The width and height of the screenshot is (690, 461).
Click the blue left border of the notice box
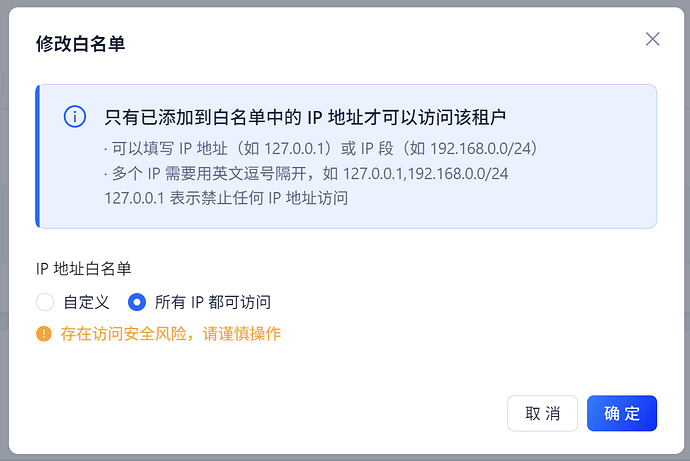(37, 157)
